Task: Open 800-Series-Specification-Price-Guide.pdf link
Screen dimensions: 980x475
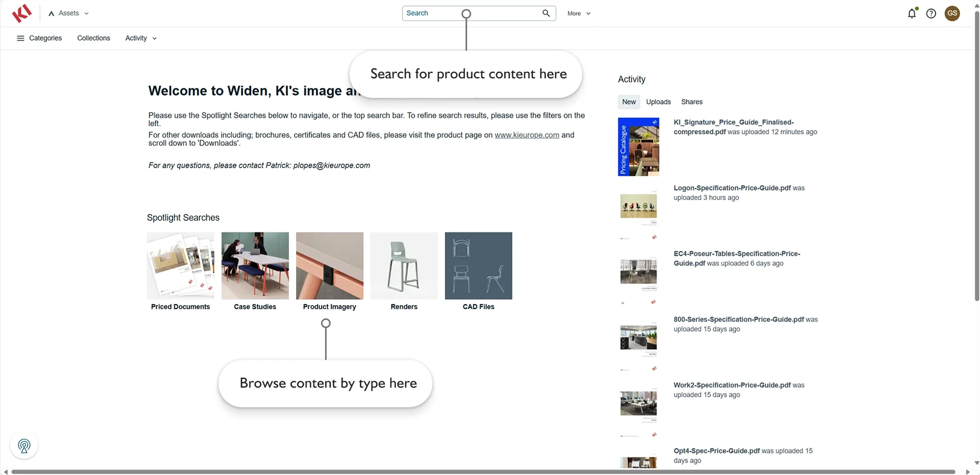Action: (x=739, y=319)
